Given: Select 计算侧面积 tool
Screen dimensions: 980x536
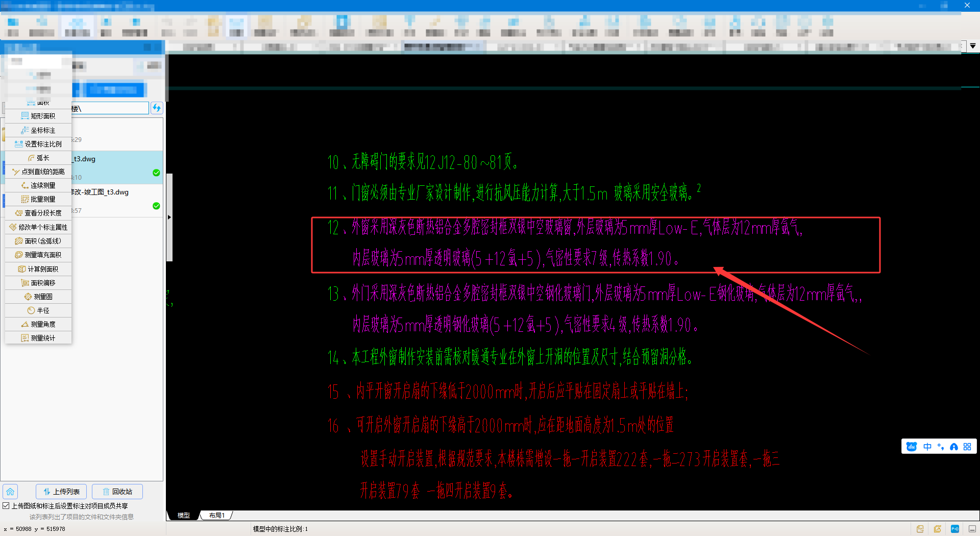Looking at the screenshot, I should (x=38, y=269).
